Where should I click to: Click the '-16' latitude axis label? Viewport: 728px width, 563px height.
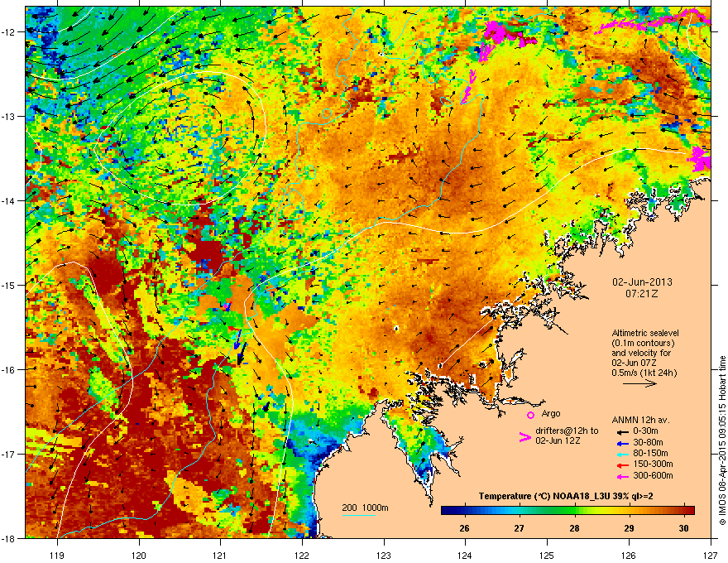[8, 370]
